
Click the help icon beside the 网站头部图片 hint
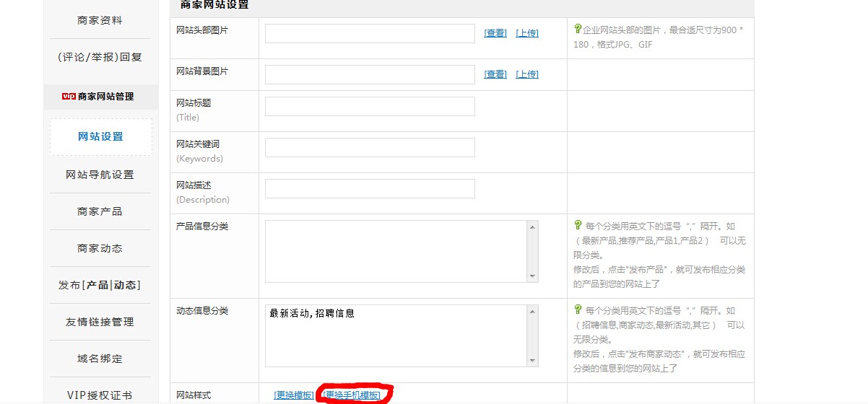[x=578, y=29]
